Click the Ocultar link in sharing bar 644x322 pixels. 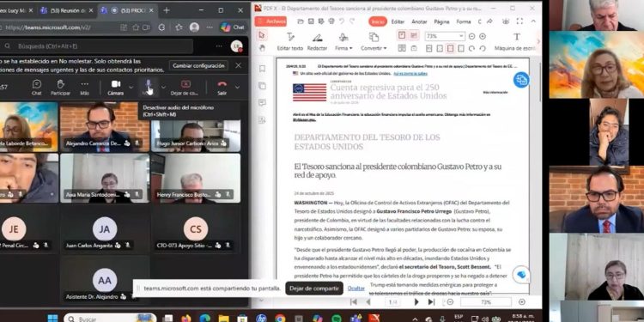356,289
